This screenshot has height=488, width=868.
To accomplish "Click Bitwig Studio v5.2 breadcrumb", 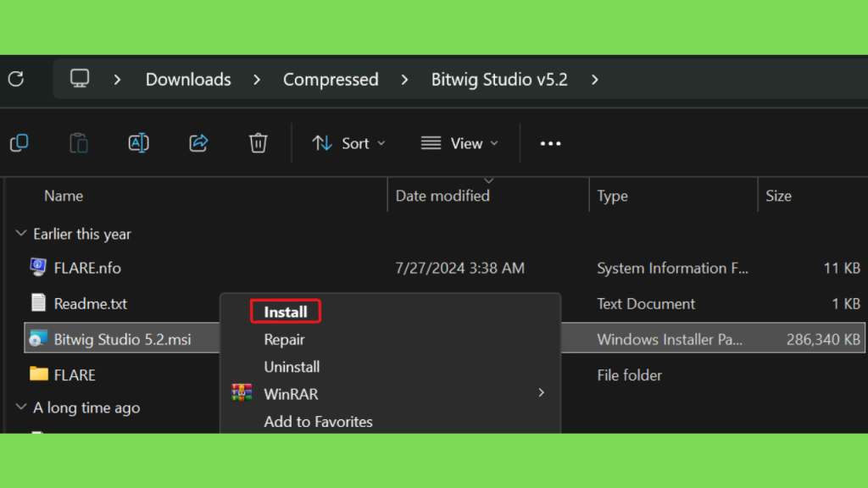I will coord(499,80).
